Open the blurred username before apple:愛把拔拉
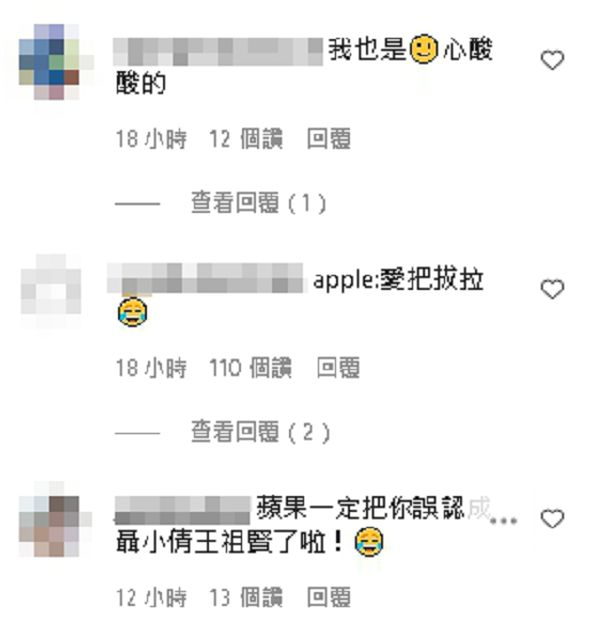Viewport: 607px width, 630px height. [x=205, y=278]
